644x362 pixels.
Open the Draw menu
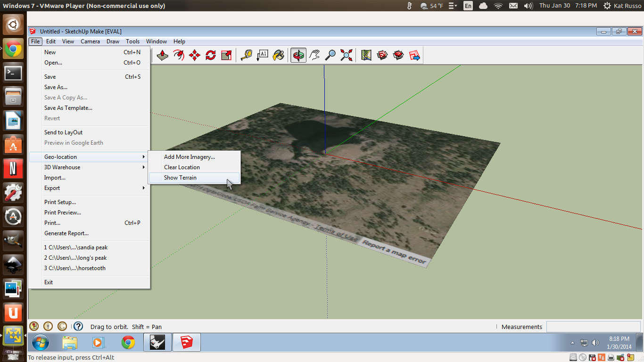pyautogui.click(x=113, y=41)
